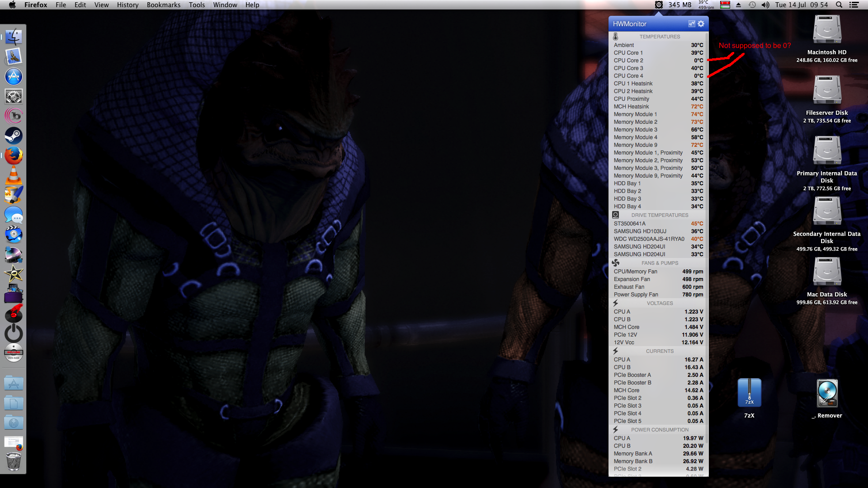The height and width of the screenshot is (488, 868).
Task: Open App Store from the Dock
Action: coord(14,76)
